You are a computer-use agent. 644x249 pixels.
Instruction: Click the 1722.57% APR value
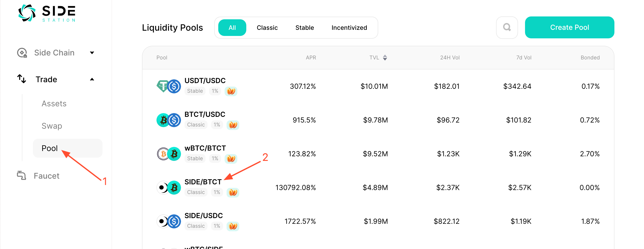coord(300,221)
